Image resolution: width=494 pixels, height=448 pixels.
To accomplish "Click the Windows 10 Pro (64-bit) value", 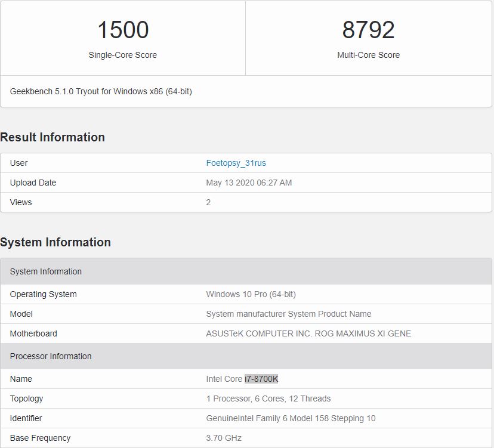I will 251,294.
